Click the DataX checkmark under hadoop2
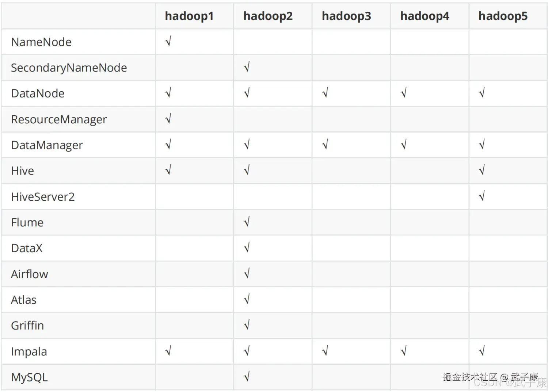Image resolution: width=548 pixels, height=392 pixels. 247,248
